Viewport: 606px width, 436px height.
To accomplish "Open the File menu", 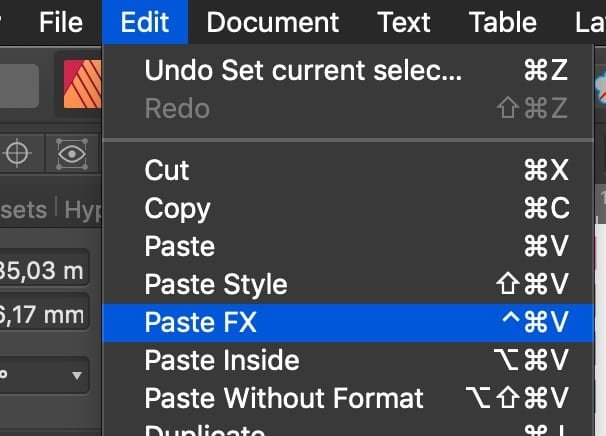I will (x=61, y=22).
